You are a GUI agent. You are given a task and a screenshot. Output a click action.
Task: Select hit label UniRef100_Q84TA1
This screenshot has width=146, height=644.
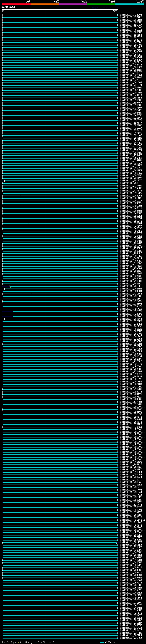pyautogui.click(x=131, y=70)
